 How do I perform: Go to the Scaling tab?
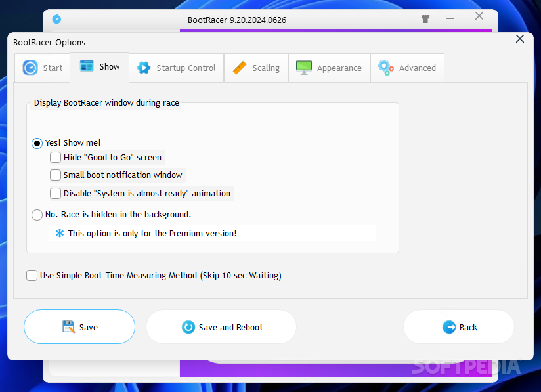coord(256,68)
